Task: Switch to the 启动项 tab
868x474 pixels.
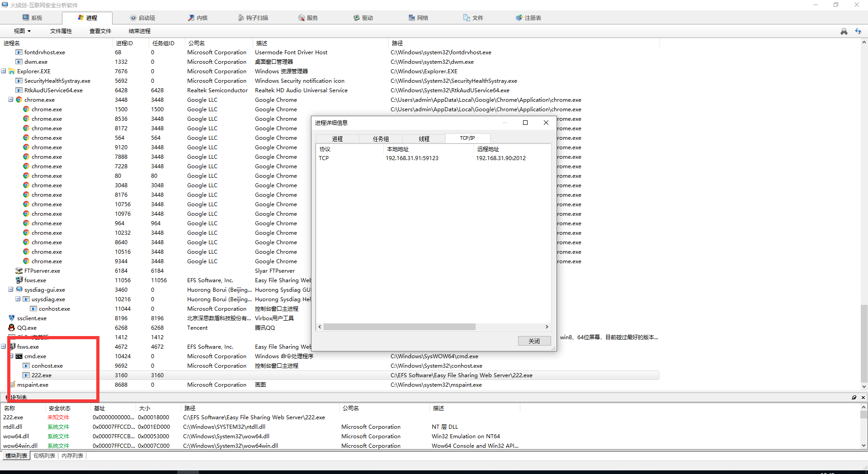Action: click(x=143, y=18)
